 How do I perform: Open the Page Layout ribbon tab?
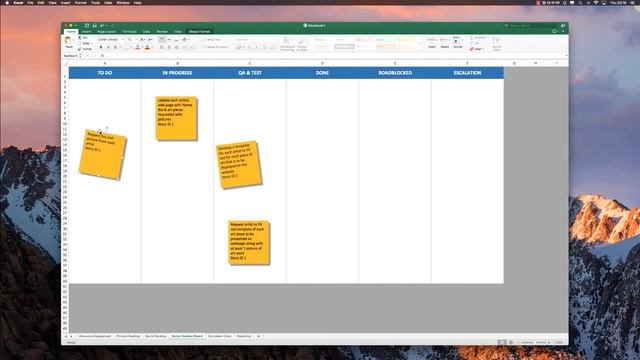click(x=106, y=31)
